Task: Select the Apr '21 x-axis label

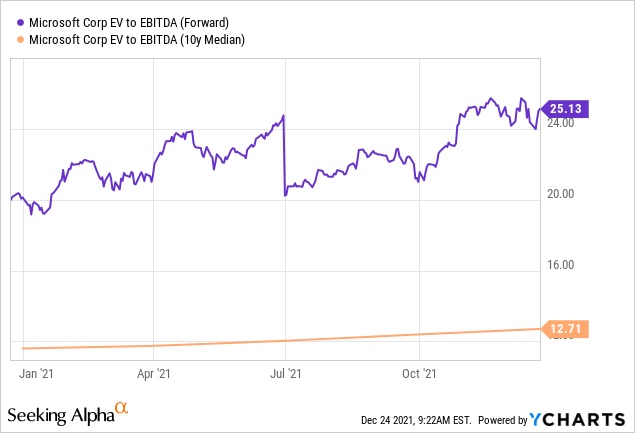Action: tap(154, 374)
